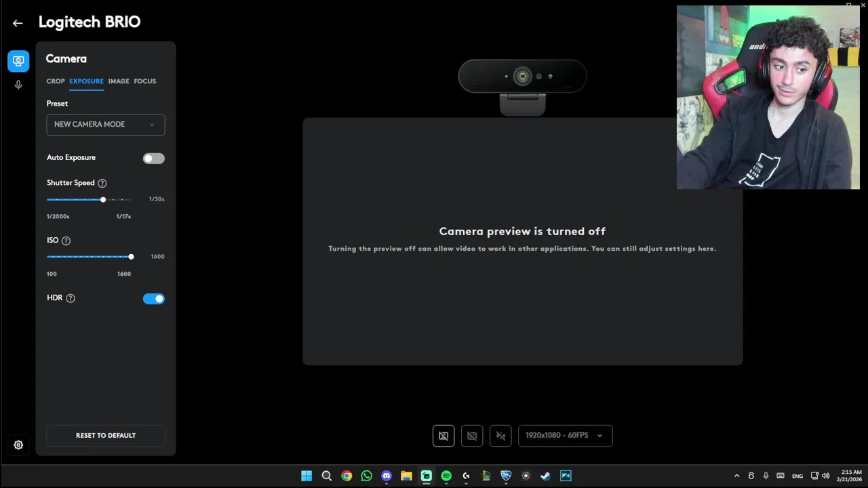Click the Logitech BRIO webcam image
868x488 pixels.
(522, 87)
